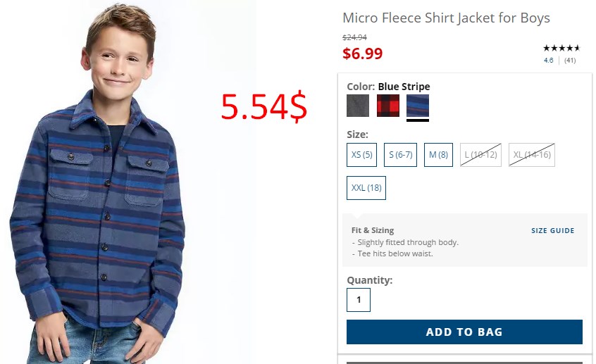
Task: Pick size S (6-7)
Action: tap(400, 155)
